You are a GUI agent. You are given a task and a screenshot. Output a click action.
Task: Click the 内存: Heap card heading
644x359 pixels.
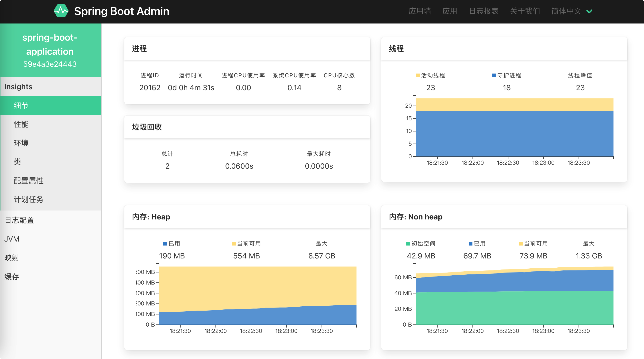pyautogui.click(x=151, y=217)
